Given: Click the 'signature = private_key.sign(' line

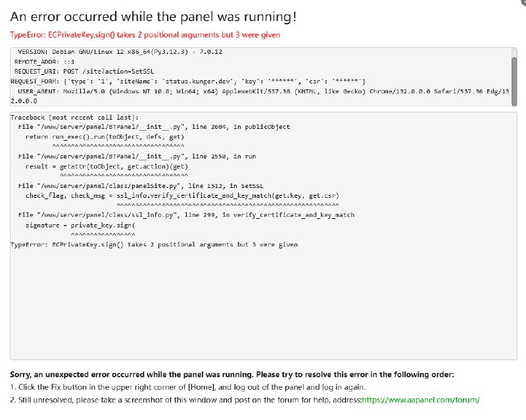Looking at the screenshot, I should pos(80,225).
